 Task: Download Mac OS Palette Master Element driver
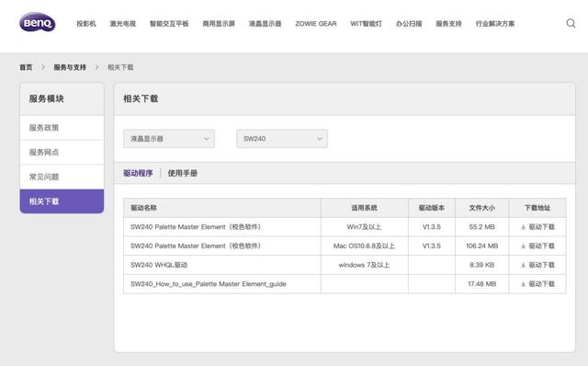537,246
